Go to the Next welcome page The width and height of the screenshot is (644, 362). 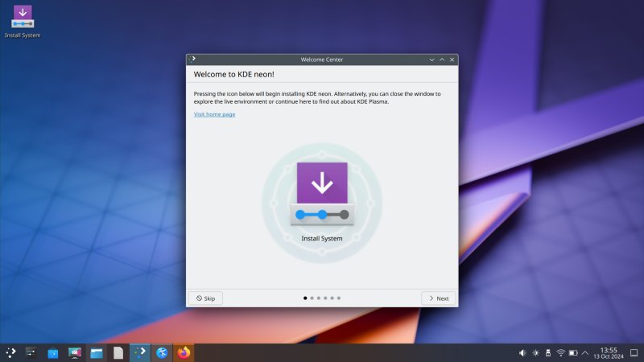click(439, 298)
